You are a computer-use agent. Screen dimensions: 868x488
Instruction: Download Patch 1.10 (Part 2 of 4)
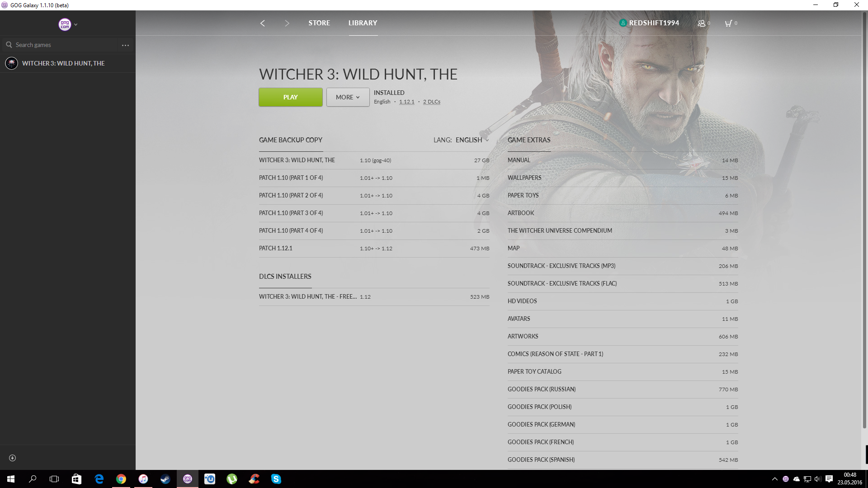pyautogui.click(x=374, y=196)
